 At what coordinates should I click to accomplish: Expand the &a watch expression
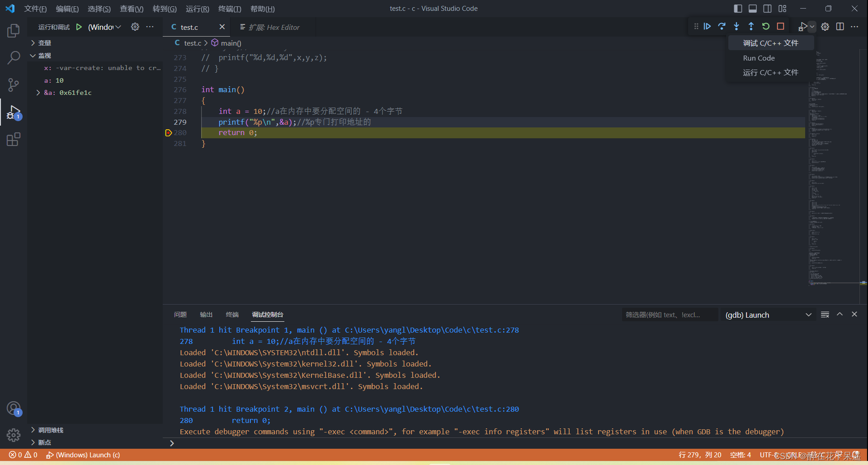(38, 93)
